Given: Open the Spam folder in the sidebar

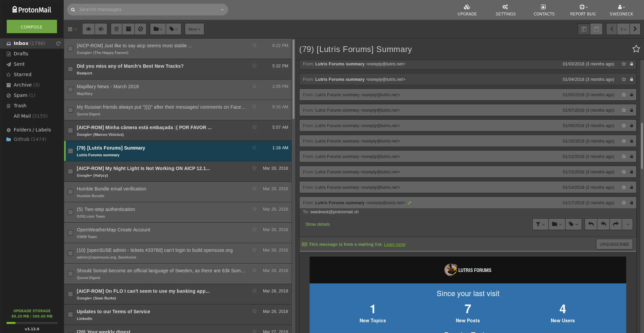Looking at the screenshot, I should (x=19, y=95).
